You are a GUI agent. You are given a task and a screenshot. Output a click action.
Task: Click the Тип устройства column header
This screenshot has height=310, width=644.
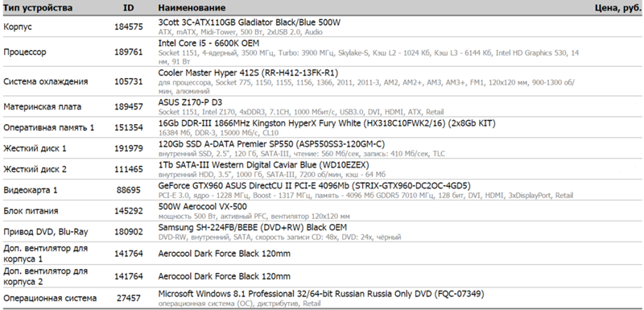tap(38, 7)
